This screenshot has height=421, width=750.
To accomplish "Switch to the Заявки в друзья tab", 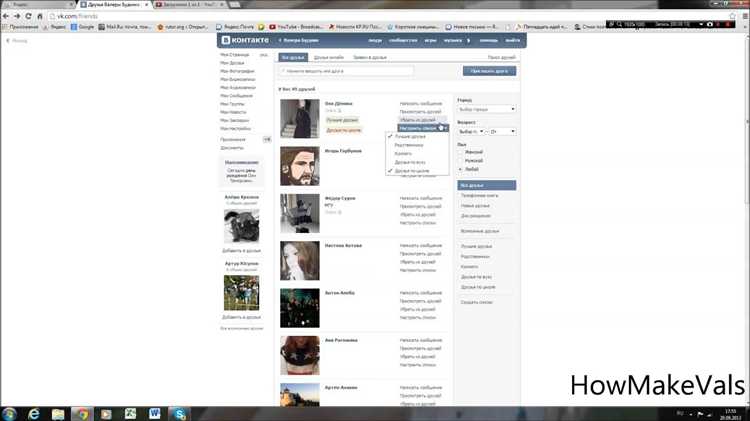I will (x=370, y=57).
